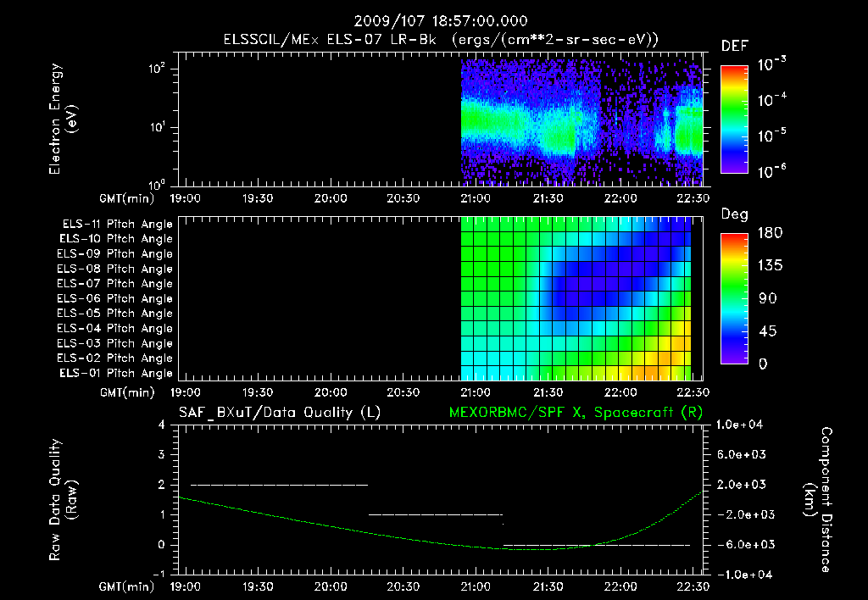This screenshot has width=868, height=600.
Task: Click the pitch angle color grid
Action: (x=576, y=298)
